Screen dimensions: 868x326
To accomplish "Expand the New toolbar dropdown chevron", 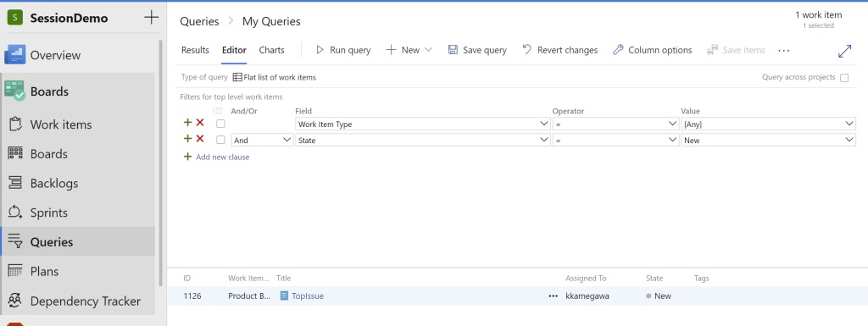I will point(428,50).
